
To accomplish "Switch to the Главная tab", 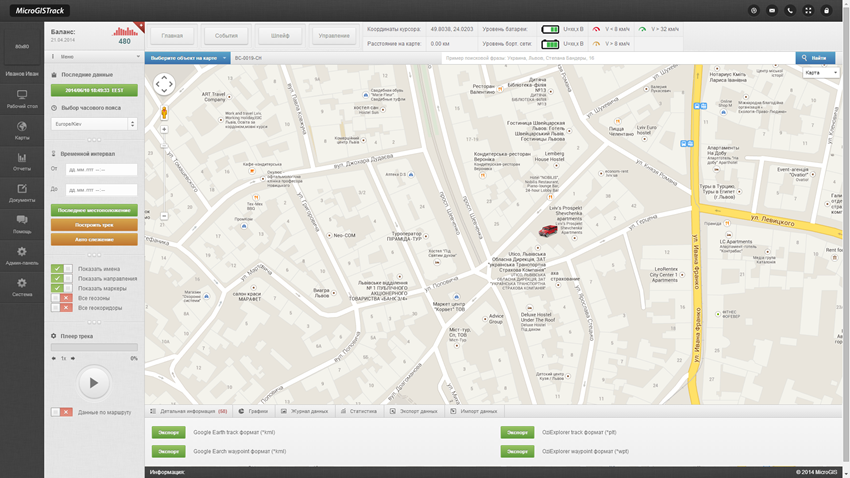I will click(x=172, y=36).
